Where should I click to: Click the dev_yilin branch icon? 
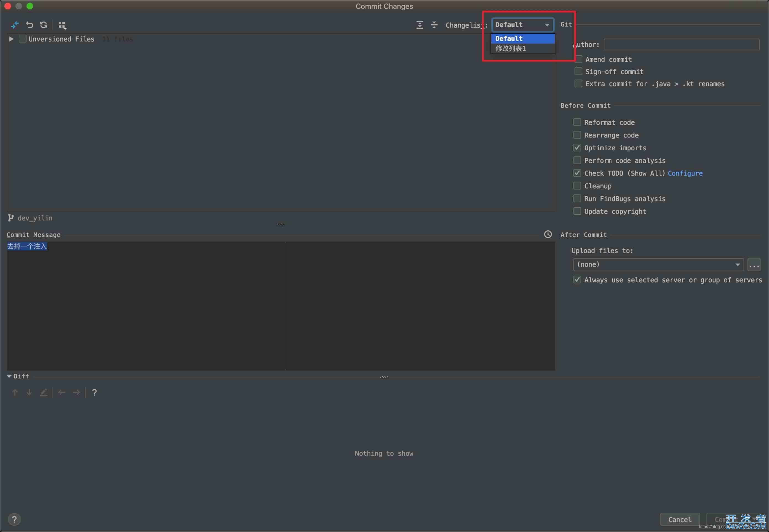tap(11, 218)
